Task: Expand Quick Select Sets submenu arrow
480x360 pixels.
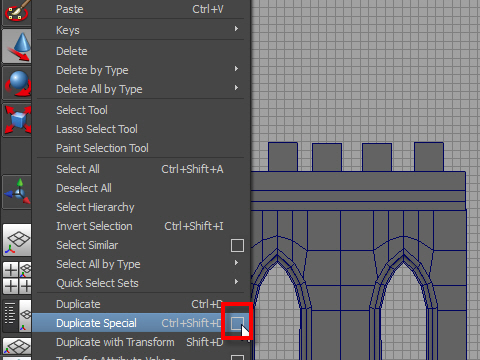Action: coord(236,282)
